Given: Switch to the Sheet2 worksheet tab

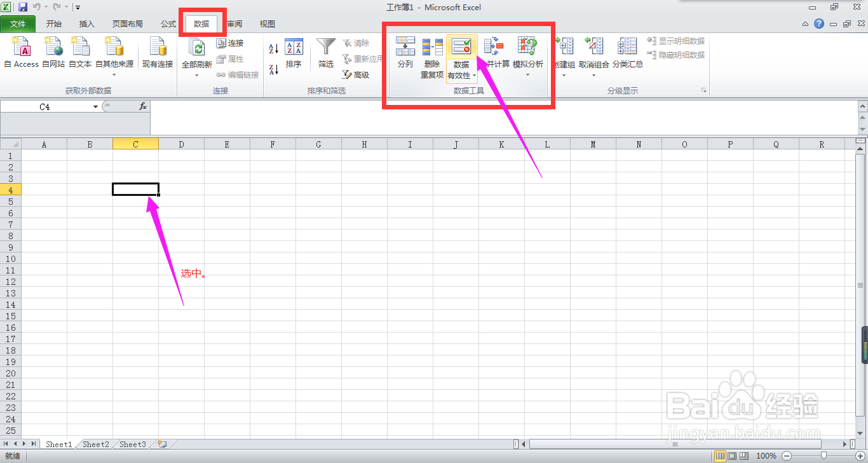Looking at the screenshot, I should (95, 444).
